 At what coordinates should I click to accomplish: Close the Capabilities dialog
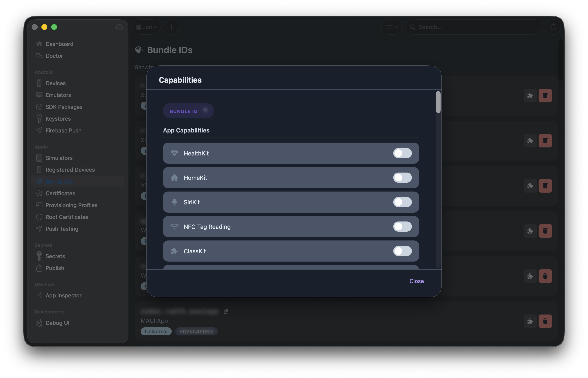click(416, 281)
